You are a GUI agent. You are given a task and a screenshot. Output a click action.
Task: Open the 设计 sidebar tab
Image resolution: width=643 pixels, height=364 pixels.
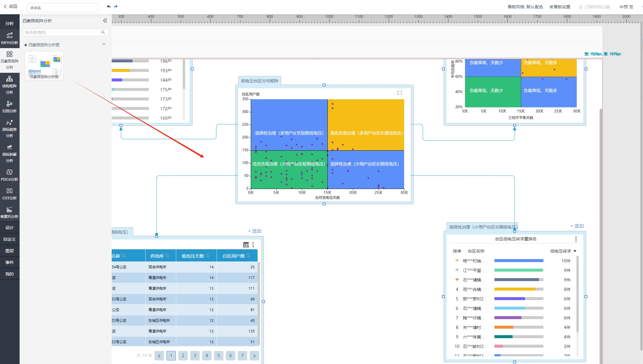[x=10, y=228]
